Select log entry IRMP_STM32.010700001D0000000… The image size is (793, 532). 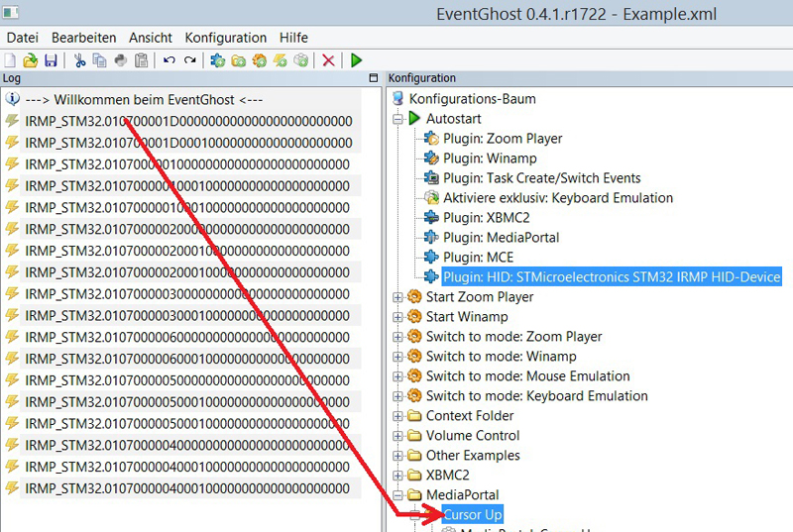coord(188,121)
